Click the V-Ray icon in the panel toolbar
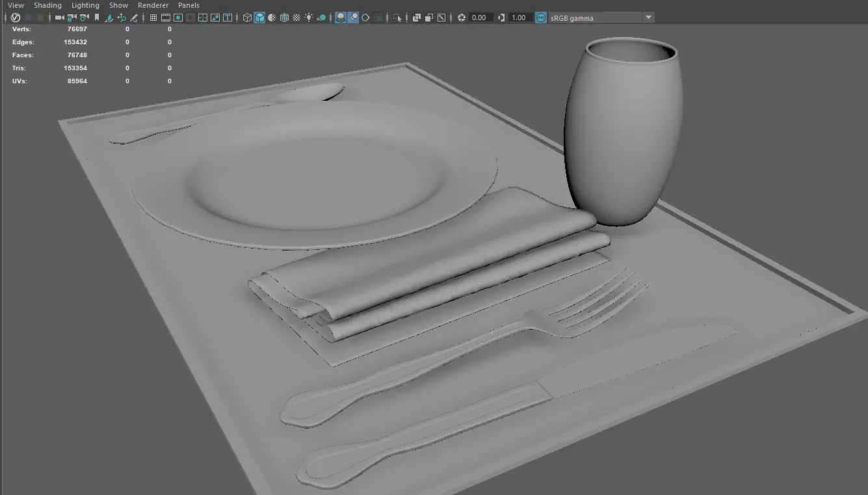868x495 pixels. click(15, 18)
